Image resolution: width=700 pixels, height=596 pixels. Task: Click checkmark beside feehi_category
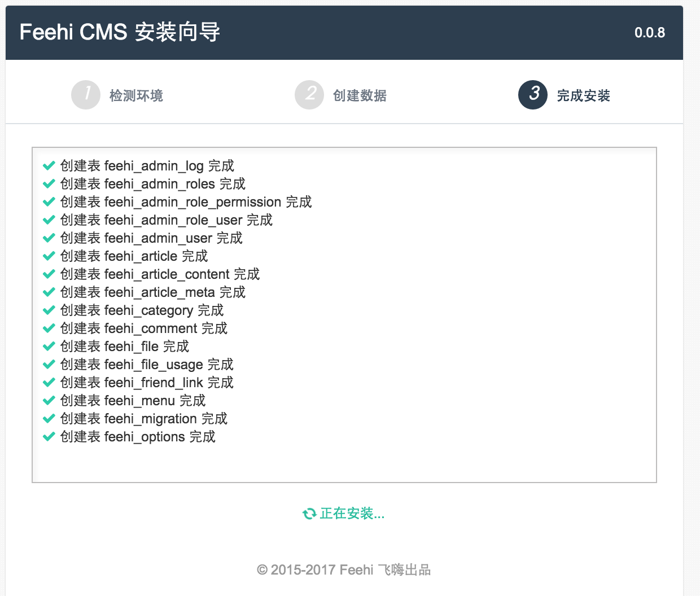click(49, 310)
